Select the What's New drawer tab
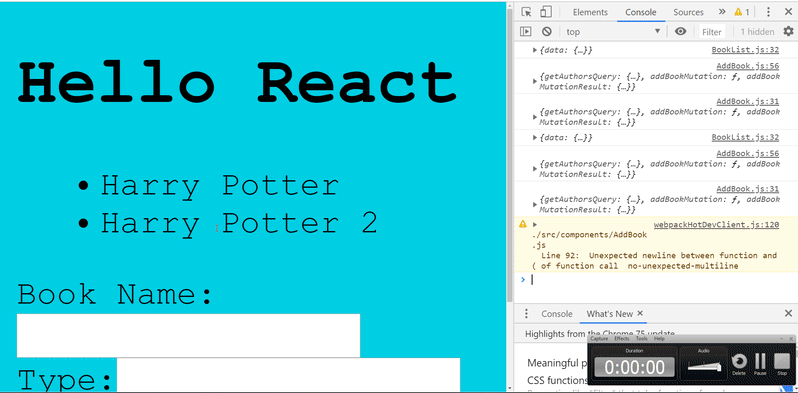The image size is (798, 393). pyautogui.click(x=609, y=314)
